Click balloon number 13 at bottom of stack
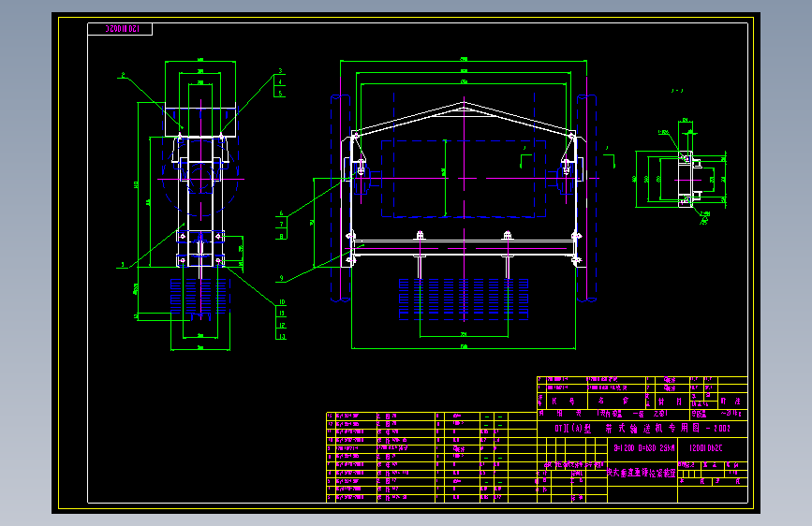 coord(282,337)
